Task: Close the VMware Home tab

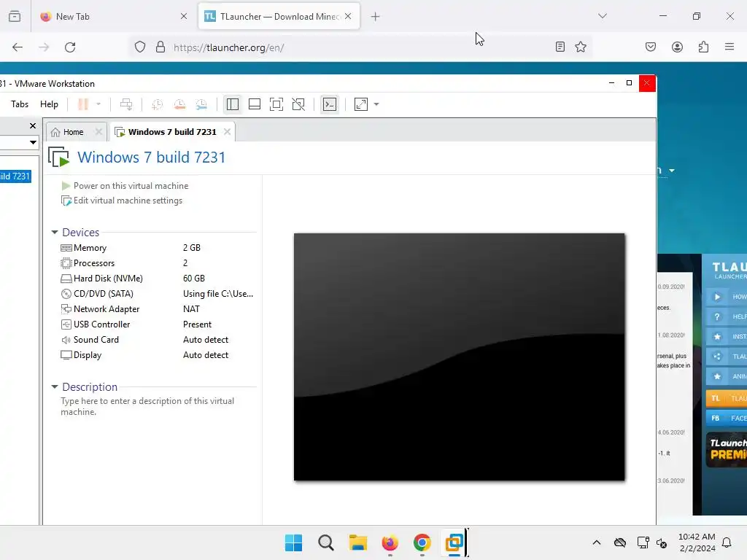Action: pyautogui.click(x=98, y=132)
